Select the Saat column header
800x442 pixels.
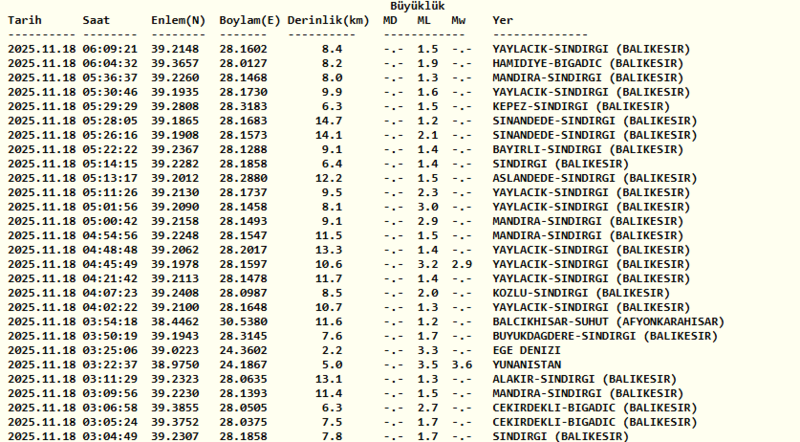coord(96,20)
